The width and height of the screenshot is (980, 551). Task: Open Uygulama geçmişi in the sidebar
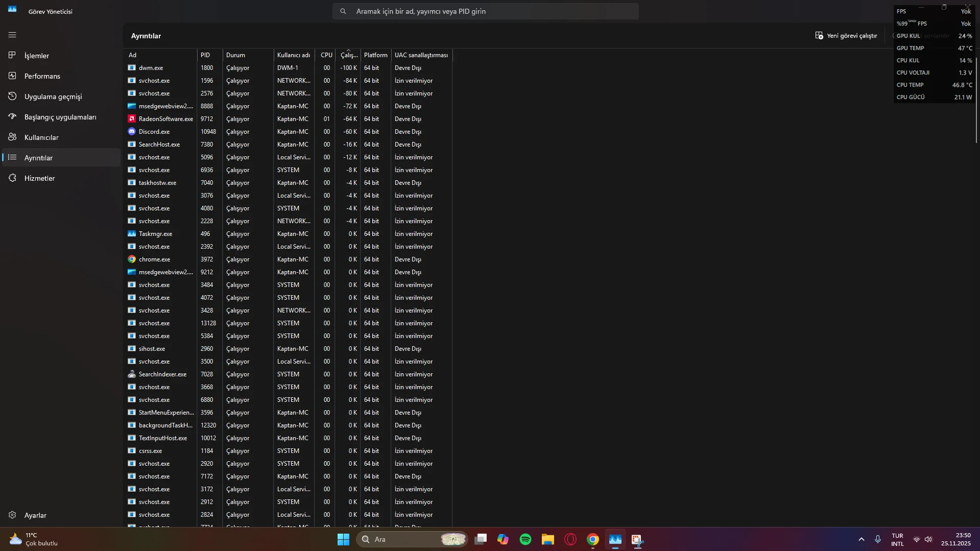pos(61,96)
